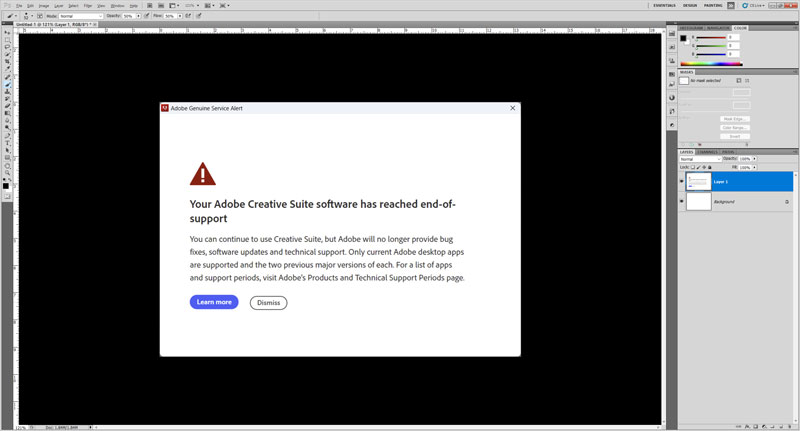Hide the Background layer eye icon
The image size is (800, 431).
(x=682, y=201)
